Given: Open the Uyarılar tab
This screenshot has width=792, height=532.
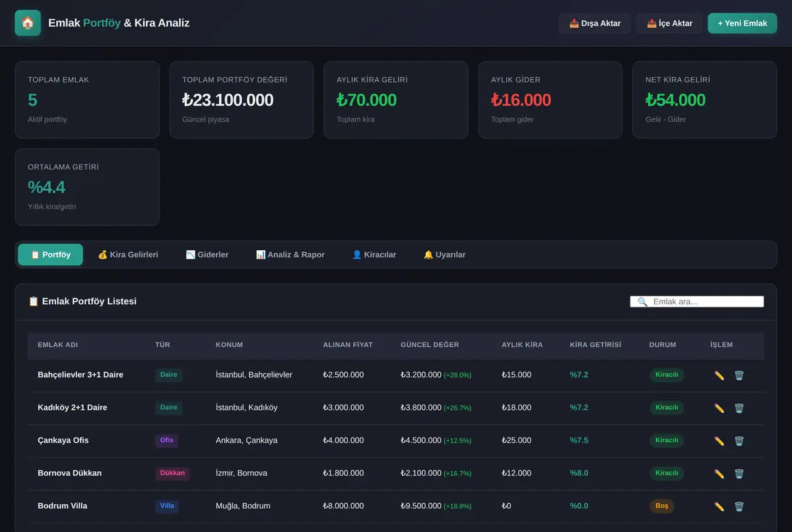Looking at the screenshot, I should point(444,255).
